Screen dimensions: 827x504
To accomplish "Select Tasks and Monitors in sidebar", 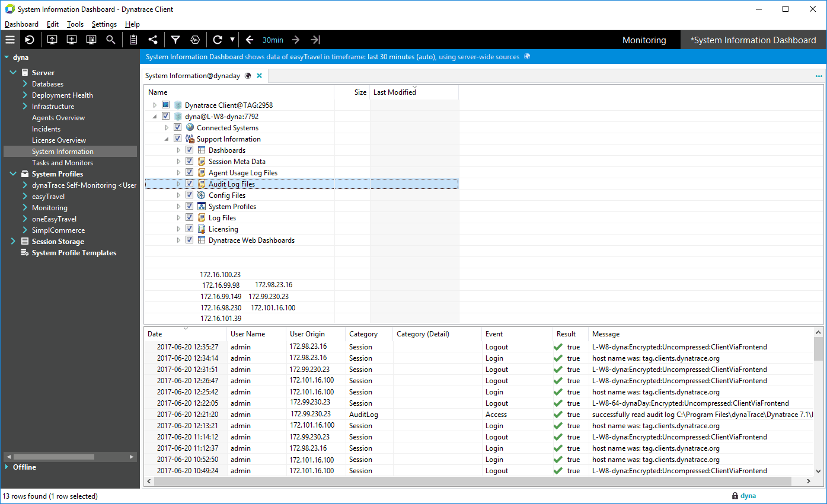I will point(62,163).
